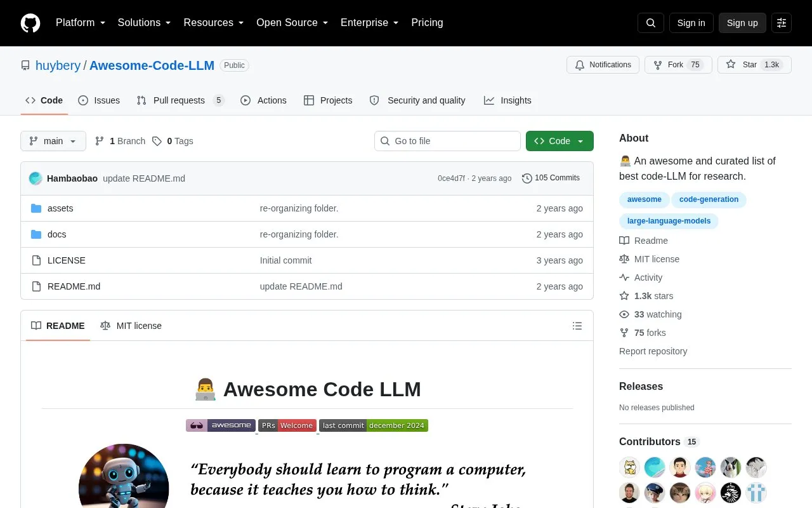
Task: View the 75 forks link
Action: [x=643, y=333]
